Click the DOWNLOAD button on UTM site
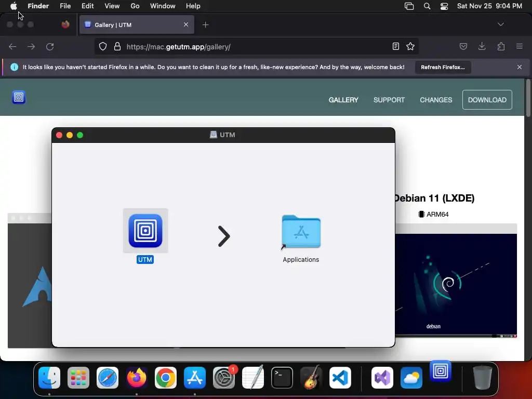This screenshot has height=399, width=532. (x=487, y=100)
